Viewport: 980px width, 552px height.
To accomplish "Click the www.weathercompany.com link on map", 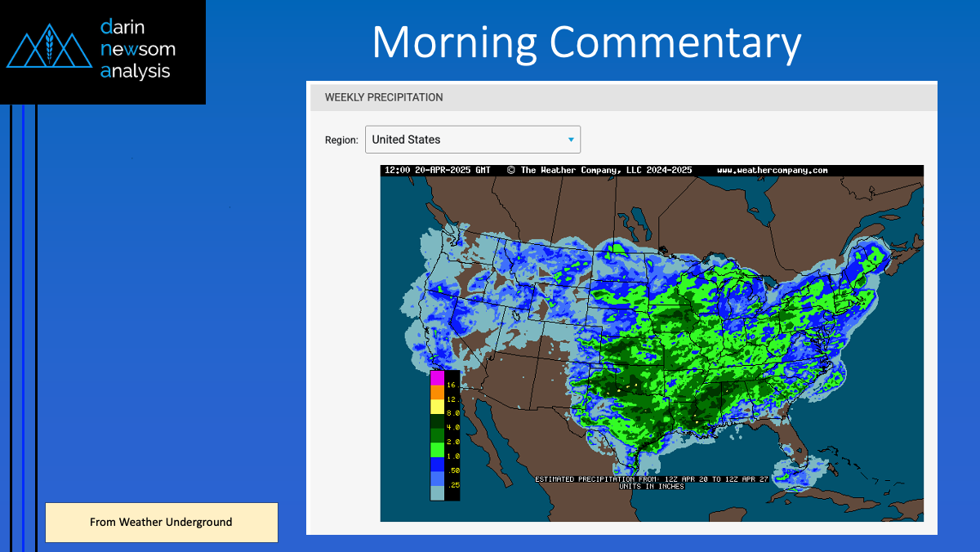I will [x=772, y=170].
